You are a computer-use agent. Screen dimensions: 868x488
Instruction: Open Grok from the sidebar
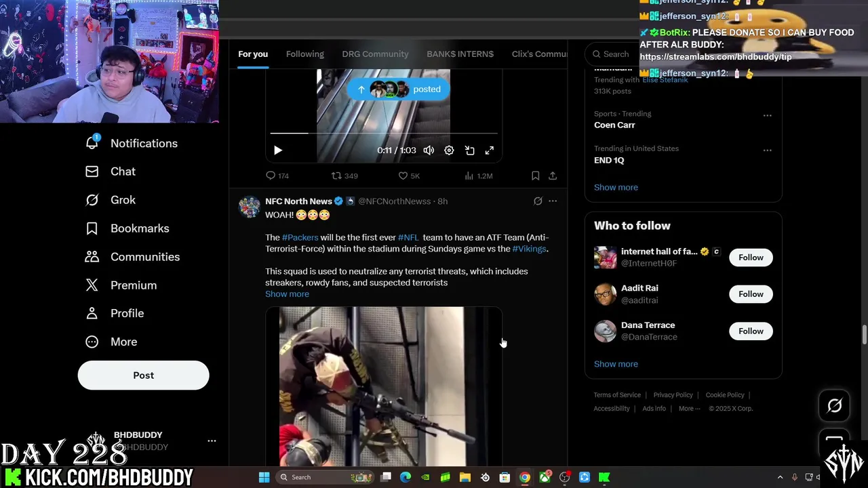(111, 200)
